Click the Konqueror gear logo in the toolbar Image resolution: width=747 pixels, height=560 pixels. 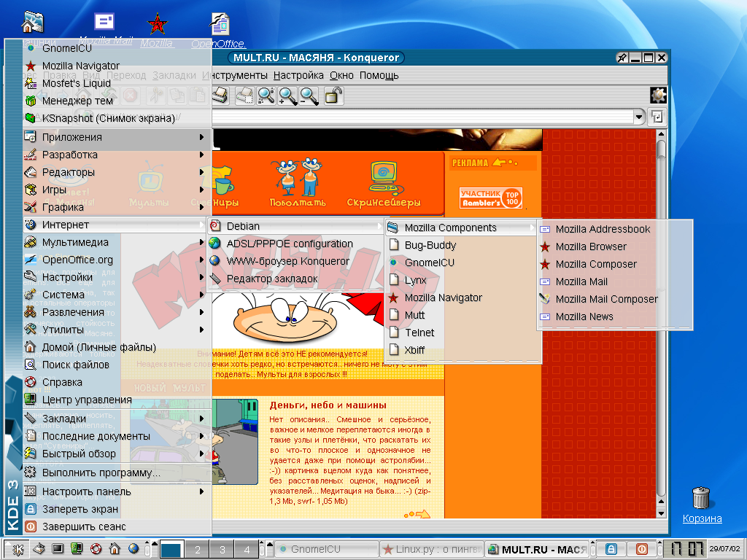658,96
